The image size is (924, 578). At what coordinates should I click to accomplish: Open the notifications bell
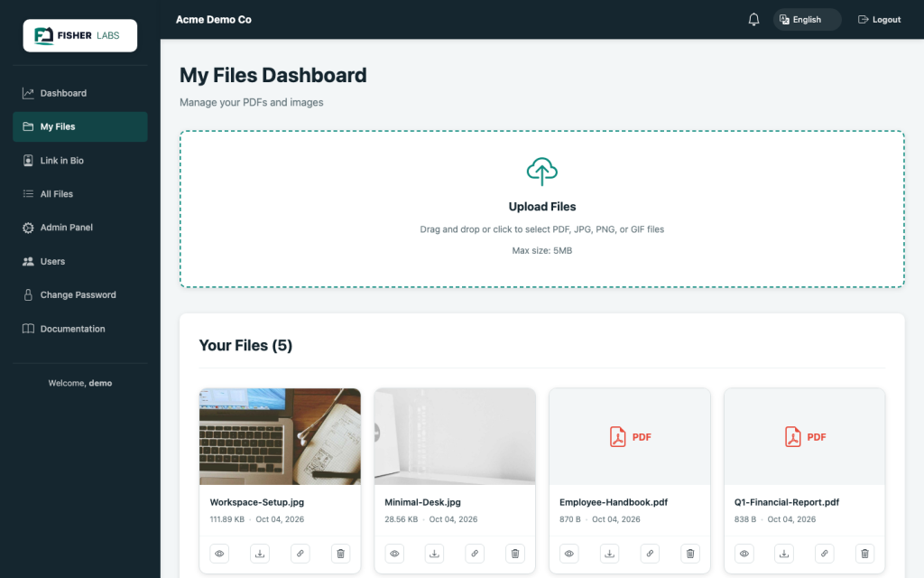point(753,20)
